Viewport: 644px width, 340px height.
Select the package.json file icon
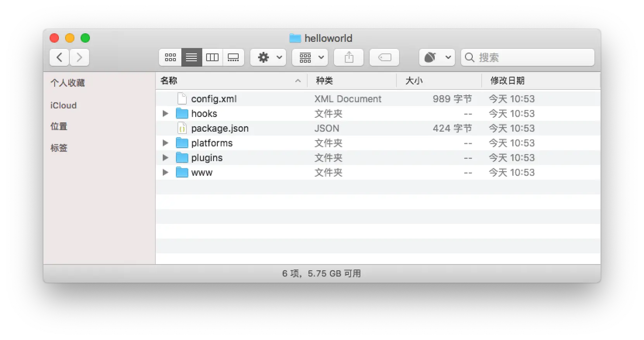tap(182, 128)
